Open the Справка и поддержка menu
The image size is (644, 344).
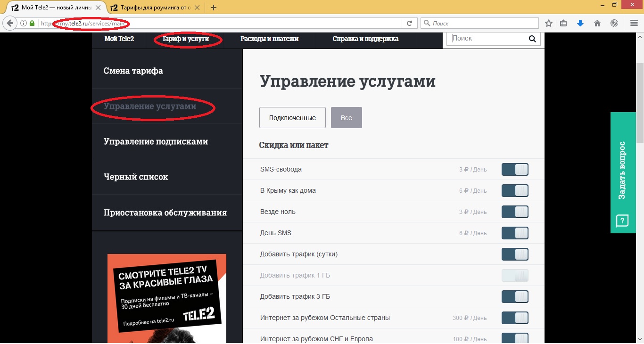point(365,39)
